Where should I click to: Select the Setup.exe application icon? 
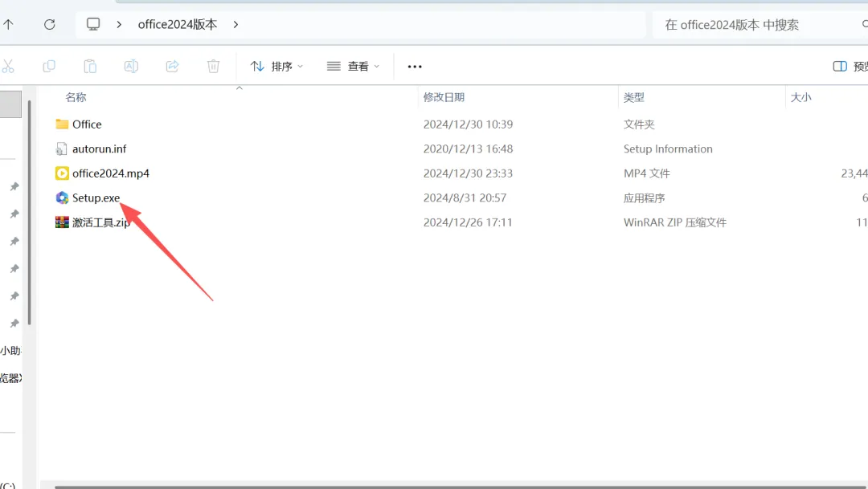click(x=62, y=198)
